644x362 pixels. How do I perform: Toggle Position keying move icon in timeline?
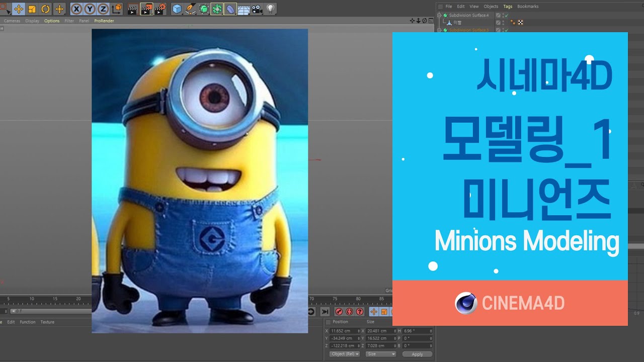tap(374, 312)
